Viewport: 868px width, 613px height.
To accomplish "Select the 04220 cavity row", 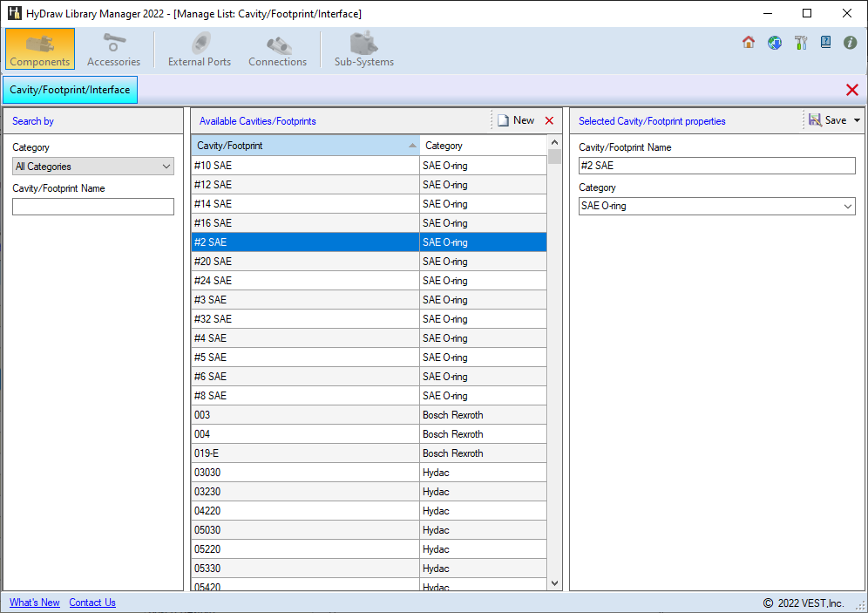I will click(x=369, y=511).
